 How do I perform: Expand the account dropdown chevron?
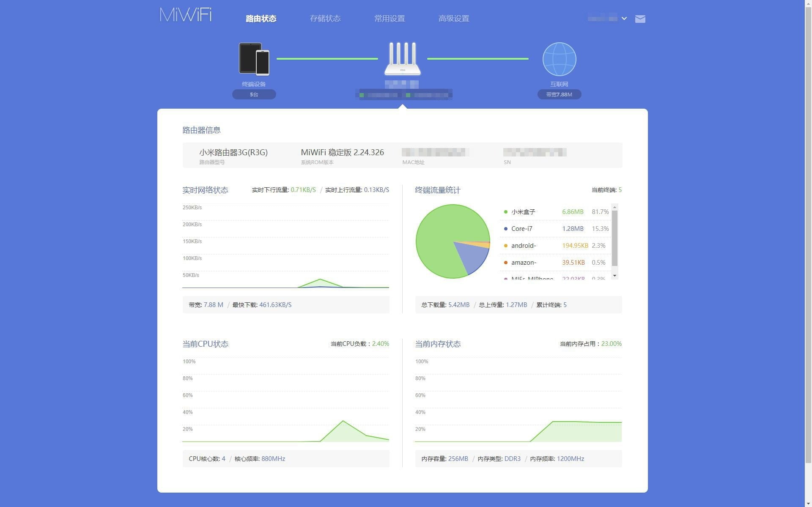point(624,18)
